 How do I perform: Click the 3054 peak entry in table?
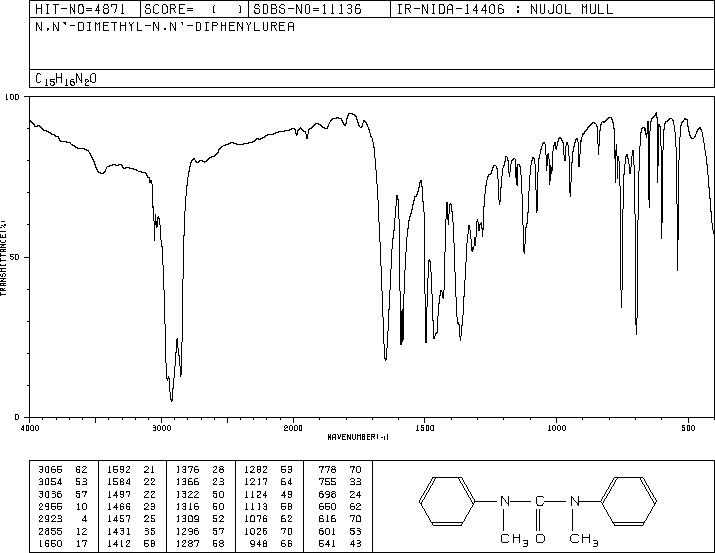[x=63, y=482]
